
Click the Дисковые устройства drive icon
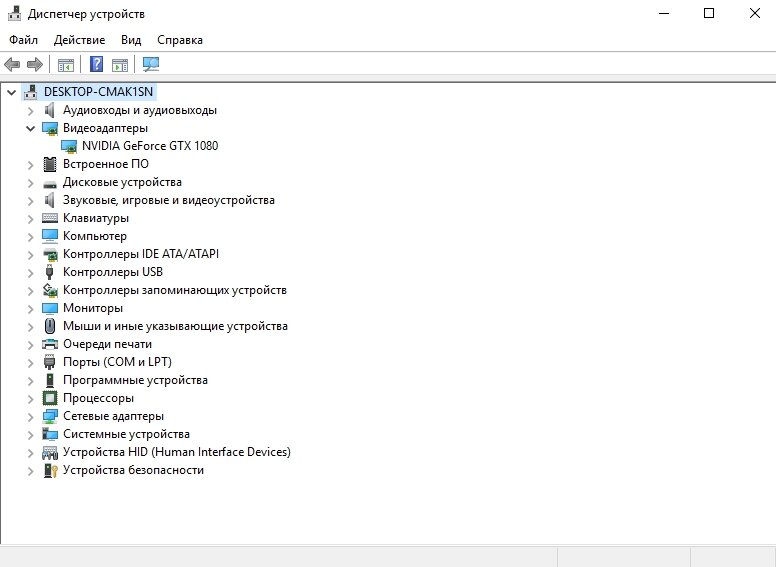tap(49, 184)
